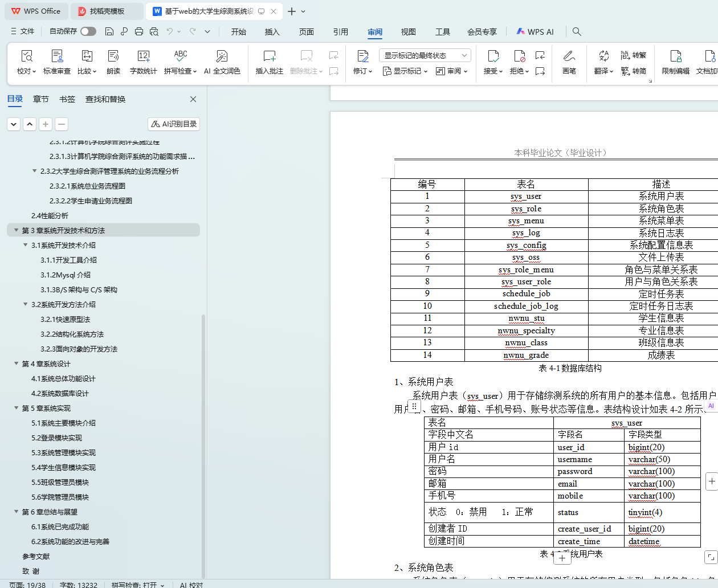Click the search magnifier icon in menu bar
The width and height of the screenshot is (718, 588).
(577, 32)
